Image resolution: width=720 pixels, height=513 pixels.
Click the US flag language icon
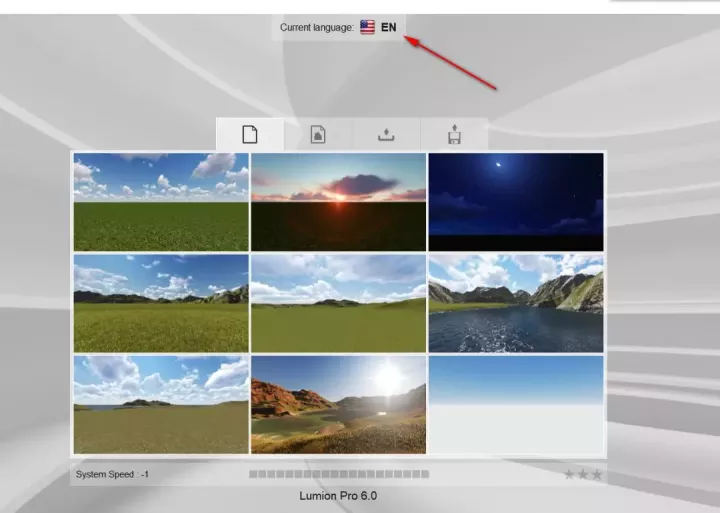[x=367, y=27]
